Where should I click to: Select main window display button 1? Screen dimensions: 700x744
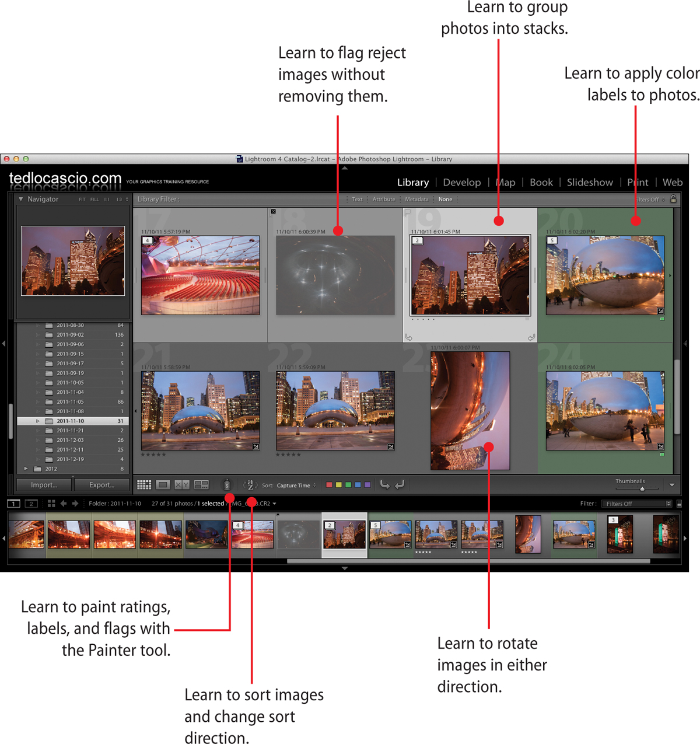(x=14, y=503)
